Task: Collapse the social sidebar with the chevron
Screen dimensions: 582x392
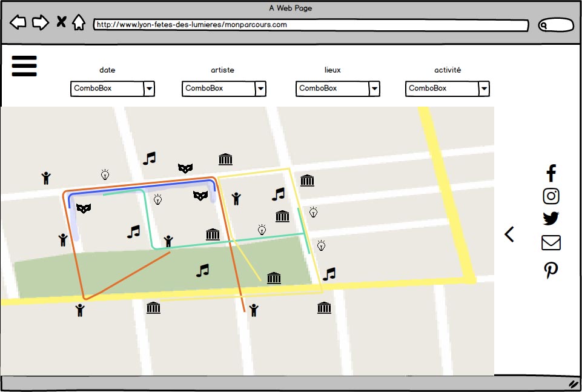Action: coord(509,234)
